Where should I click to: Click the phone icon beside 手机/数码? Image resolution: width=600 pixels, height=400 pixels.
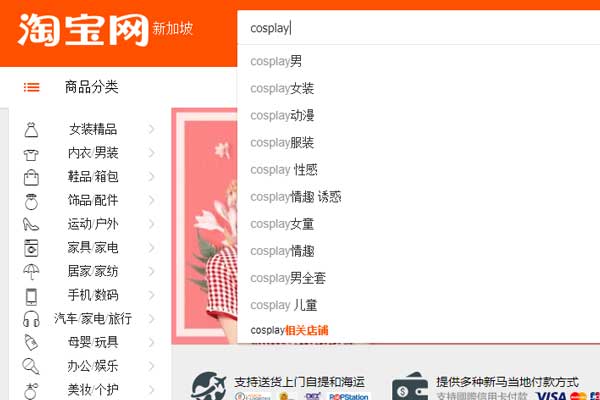(x=31, y=296)
